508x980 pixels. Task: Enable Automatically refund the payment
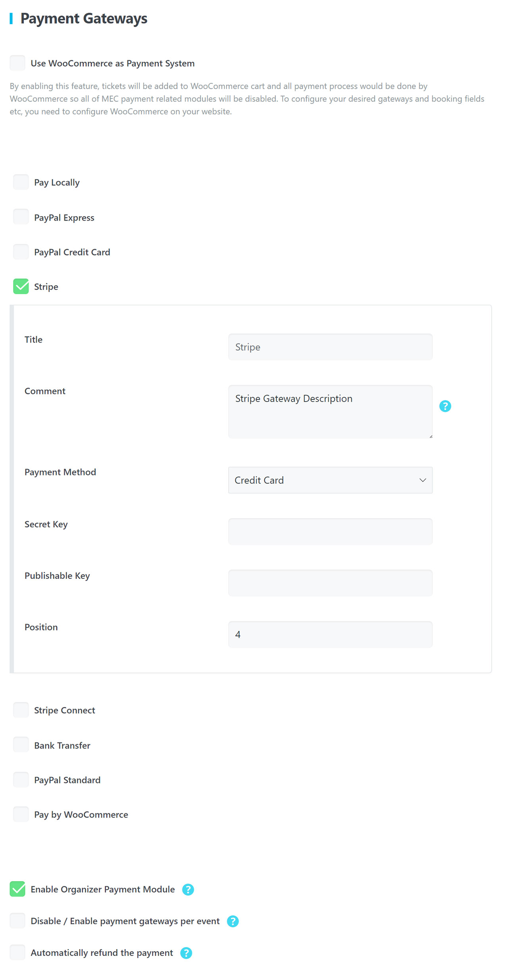coord(17,953)
